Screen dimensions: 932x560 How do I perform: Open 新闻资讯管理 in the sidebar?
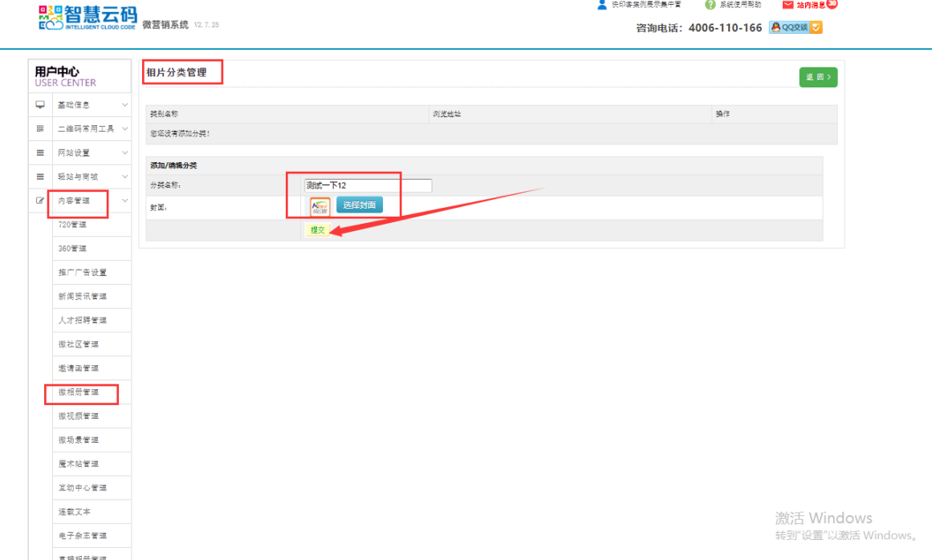pyautogui.click(x=82, y=296)
